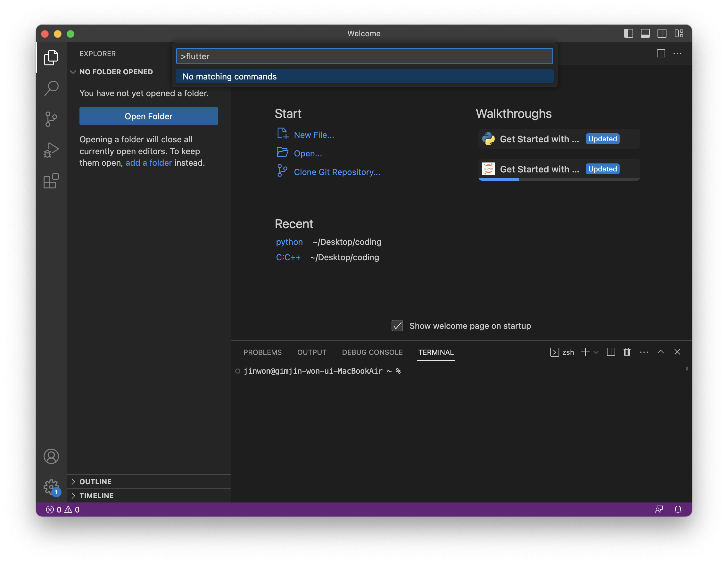Toggle bottom panel layout icon
Image resolution: width=728 pixels, height=564 pixels.
[x=645, y=33]
